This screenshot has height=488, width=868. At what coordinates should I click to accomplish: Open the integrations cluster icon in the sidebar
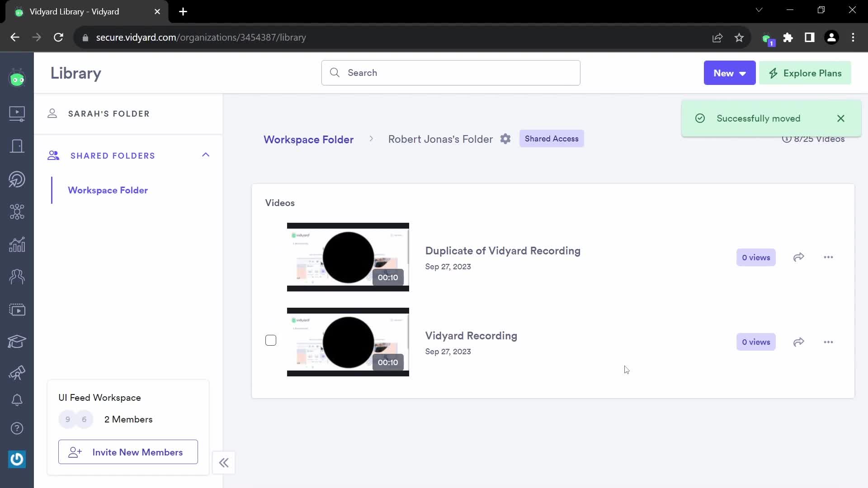[x=17, y=211]
